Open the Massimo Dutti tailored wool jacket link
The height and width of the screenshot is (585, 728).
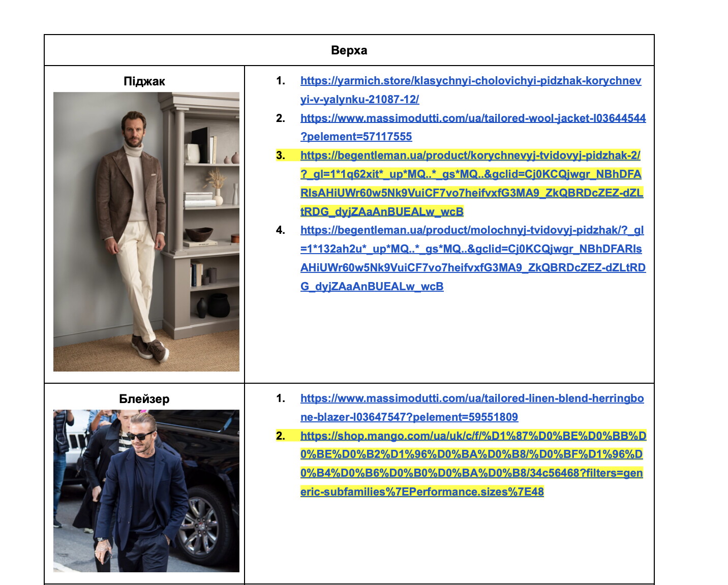click(x=473, y=127)
